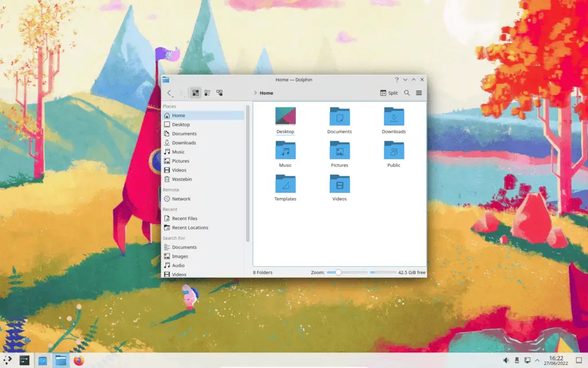Select Desktop in Places sidebar
588x368 pixels.
coord(203,124)
